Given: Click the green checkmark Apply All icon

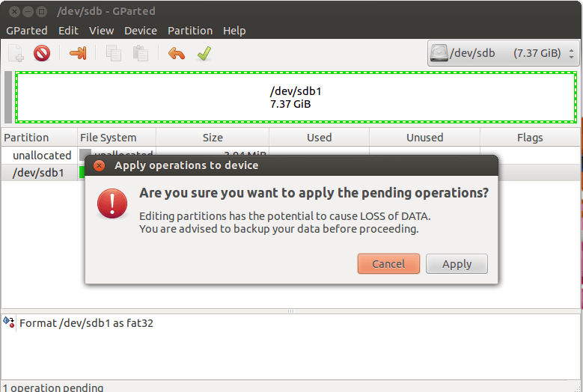Looking at the screenshot, I should tap(204, 53).
